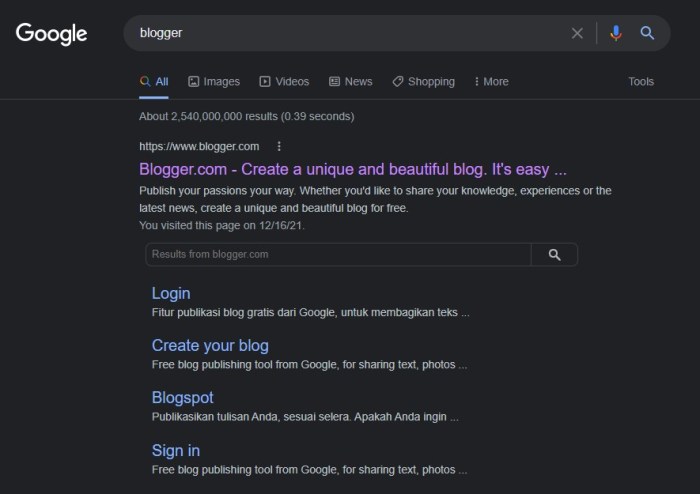Click the blogger.com site search magnifier button
This screenshot has height=494, width=700.
point(554,254)
